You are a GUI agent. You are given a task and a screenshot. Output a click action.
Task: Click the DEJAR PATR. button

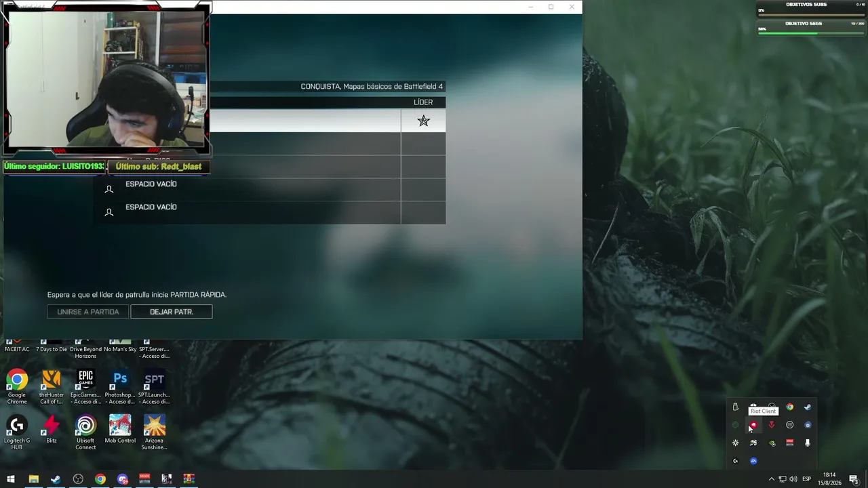point(172,312)
